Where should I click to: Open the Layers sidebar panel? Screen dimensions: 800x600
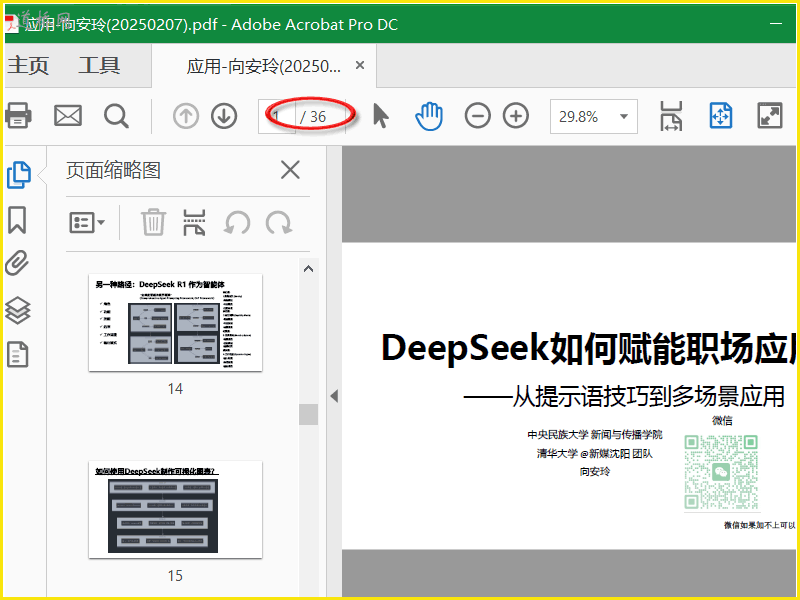pyautogui.click(x=18, y=310)
